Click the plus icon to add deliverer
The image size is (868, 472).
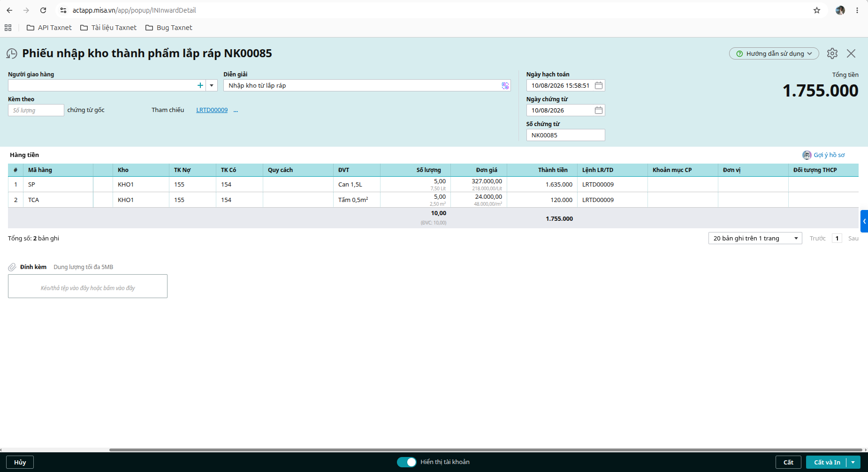click(x=200, y=85)
